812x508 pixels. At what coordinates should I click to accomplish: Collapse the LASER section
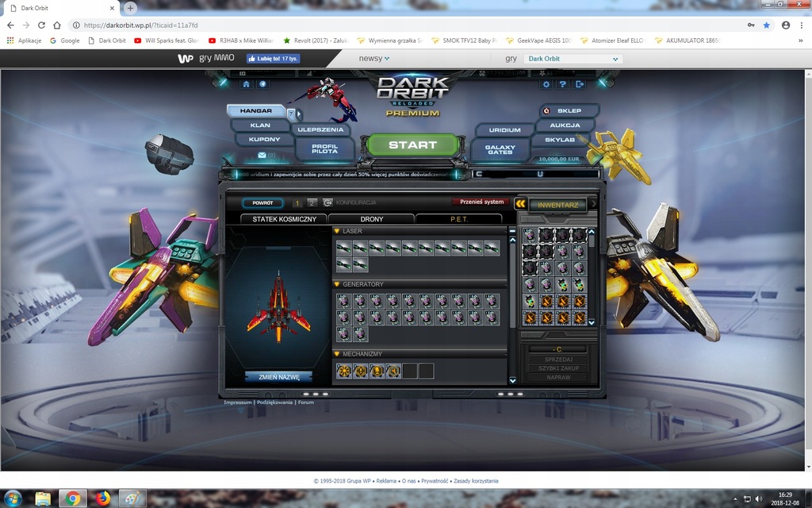(336, 231)
